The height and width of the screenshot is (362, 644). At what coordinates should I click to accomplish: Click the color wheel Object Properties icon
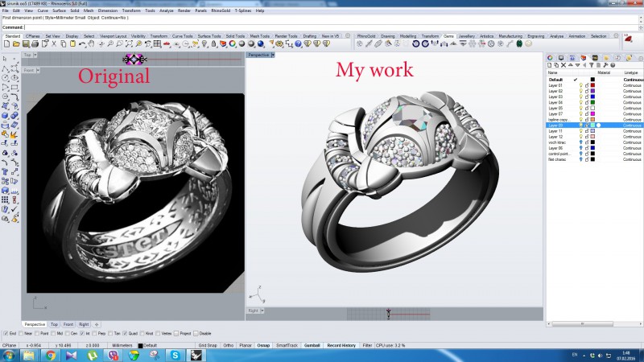pos(232,43)
